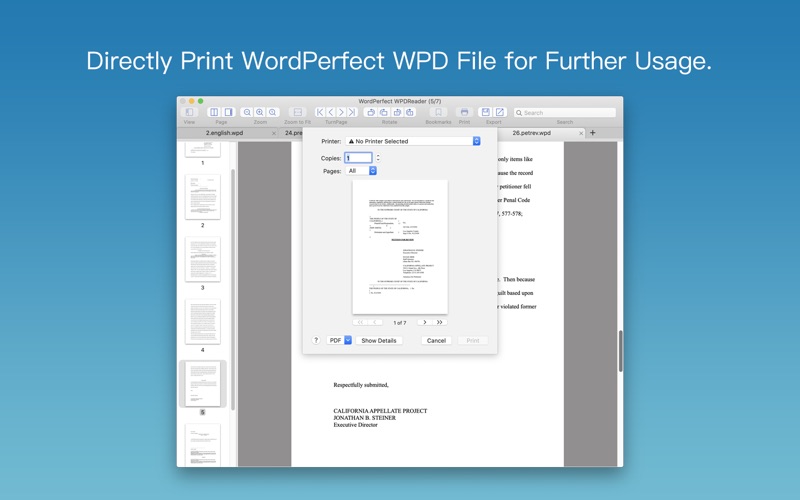Open the Printer selection dropdown
The height and width of the screenshot is (500, 800).
pyautogui.click(x=413, y=141)
